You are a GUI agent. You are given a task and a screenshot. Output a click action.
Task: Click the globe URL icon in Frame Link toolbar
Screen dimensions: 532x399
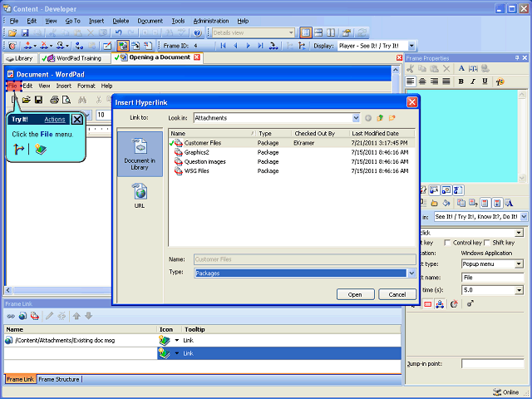pos(22,316)
